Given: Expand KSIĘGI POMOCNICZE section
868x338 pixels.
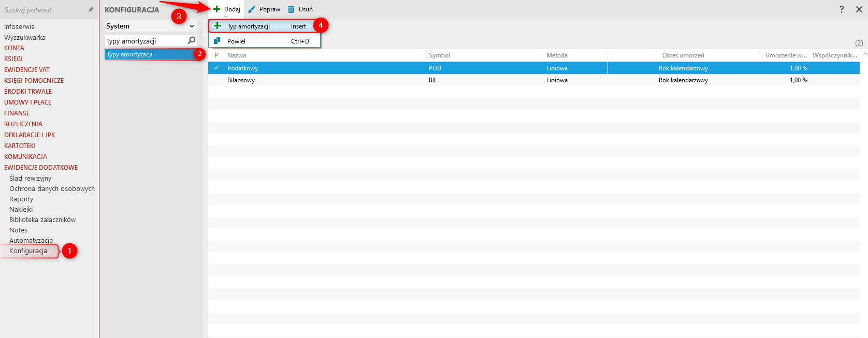Looking at the screenshot, I should (34, 80).
